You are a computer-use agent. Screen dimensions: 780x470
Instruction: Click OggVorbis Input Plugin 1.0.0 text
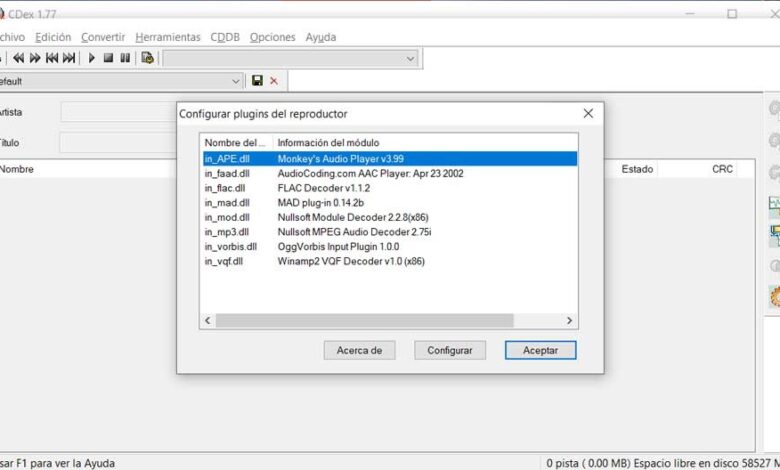338,247
